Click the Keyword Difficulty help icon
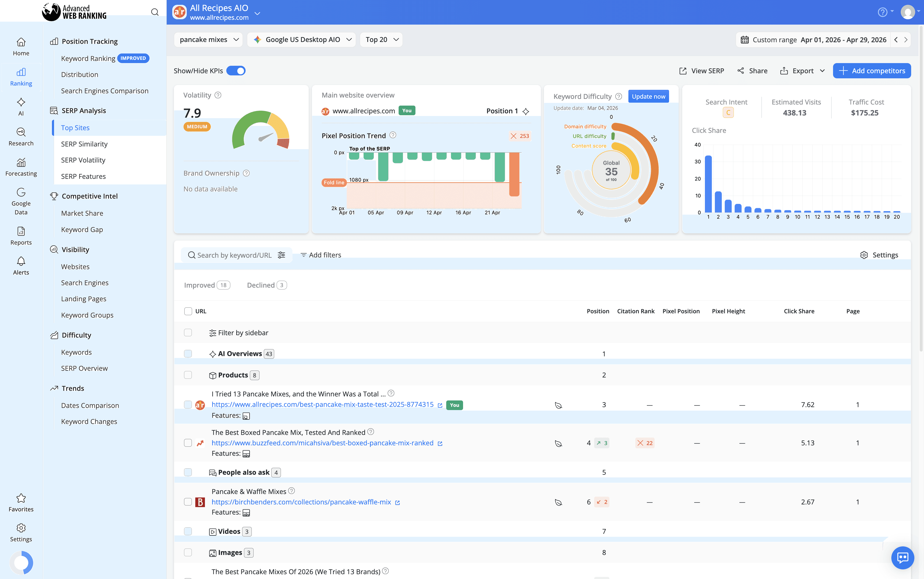The image size is (924, 579). coord(618,96)
